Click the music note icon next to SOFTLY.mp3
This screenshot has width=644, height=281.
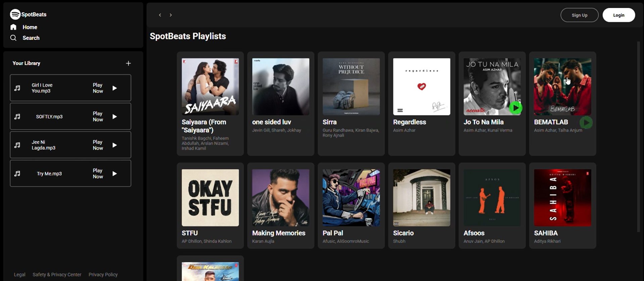pos(17,117)
